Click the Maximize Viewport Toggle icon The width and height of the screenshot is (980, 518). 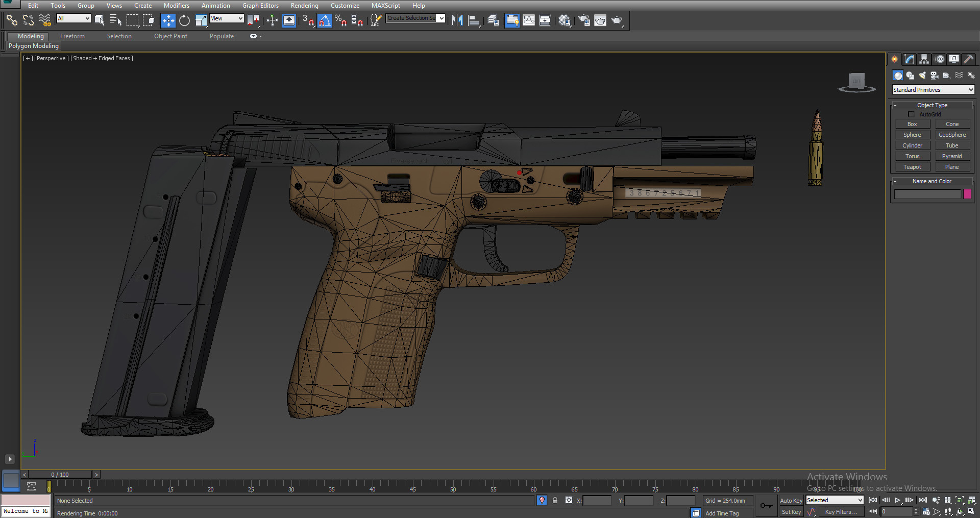click(x=971, y=511)
